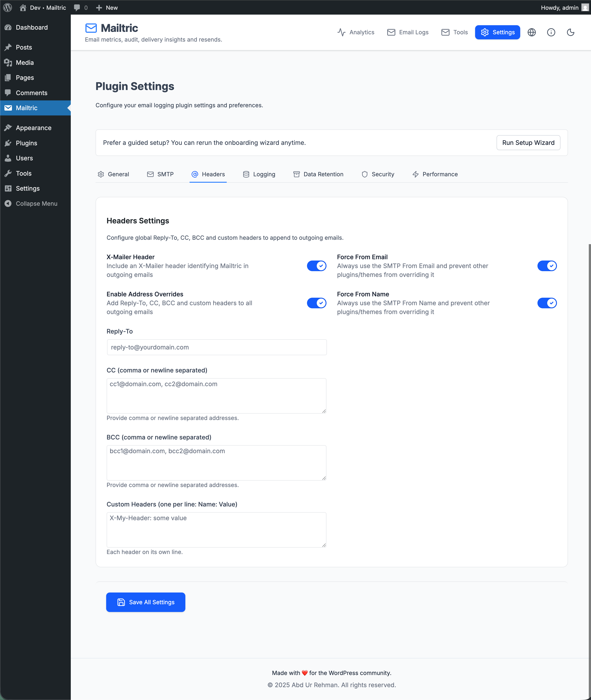Click the Reply-To email input field
Screen dimensions: 591x700
click(217, 347)
